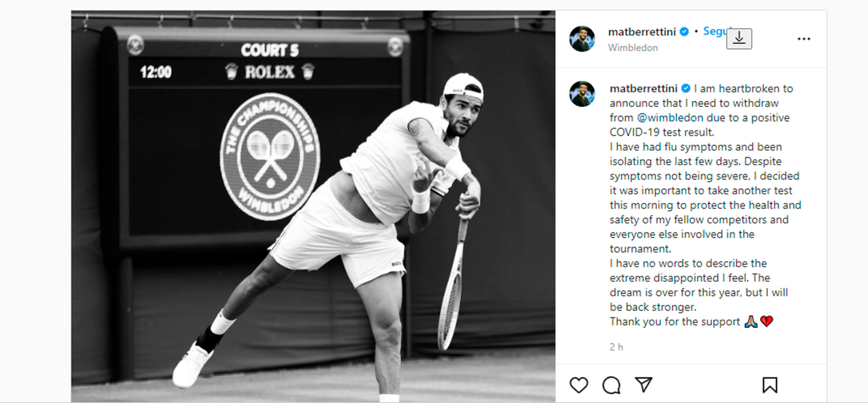868x403 pixels.
Task: Share the post using the paper plane icon
Action: click(643, 384)
